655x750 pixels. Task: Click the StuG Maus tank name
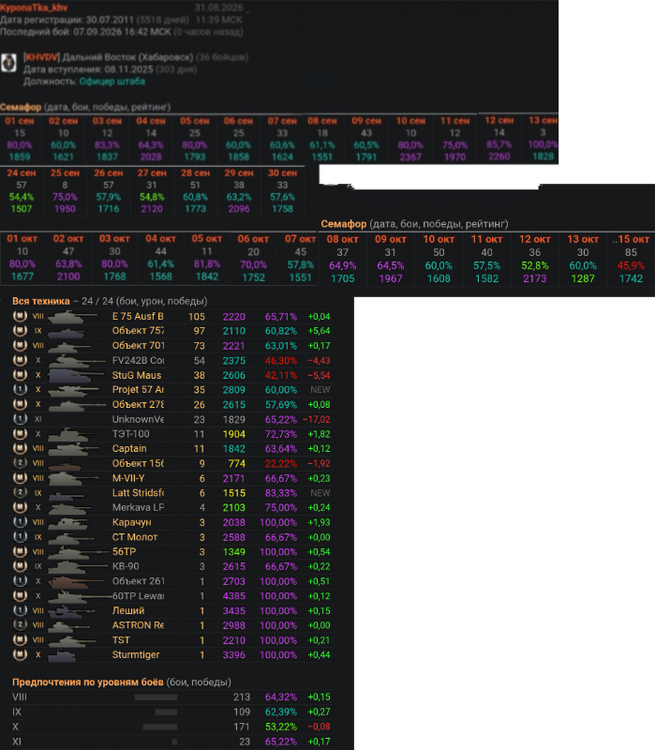click(136, 375)
